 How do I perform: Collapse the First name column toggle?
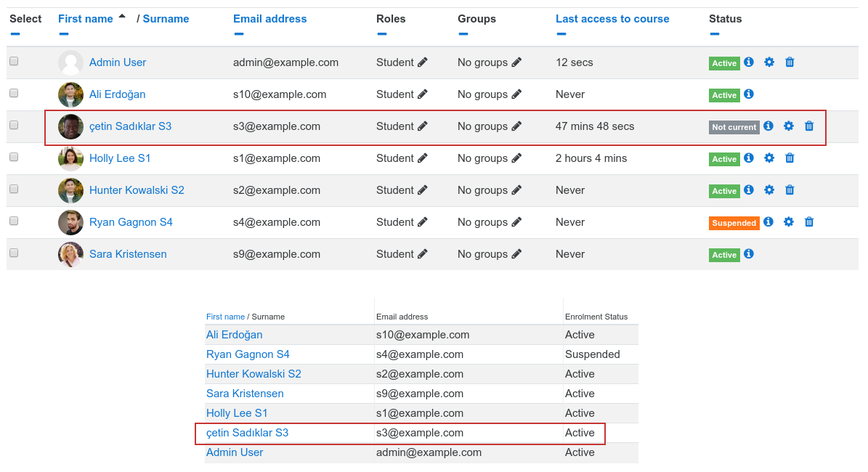(64, 34)
